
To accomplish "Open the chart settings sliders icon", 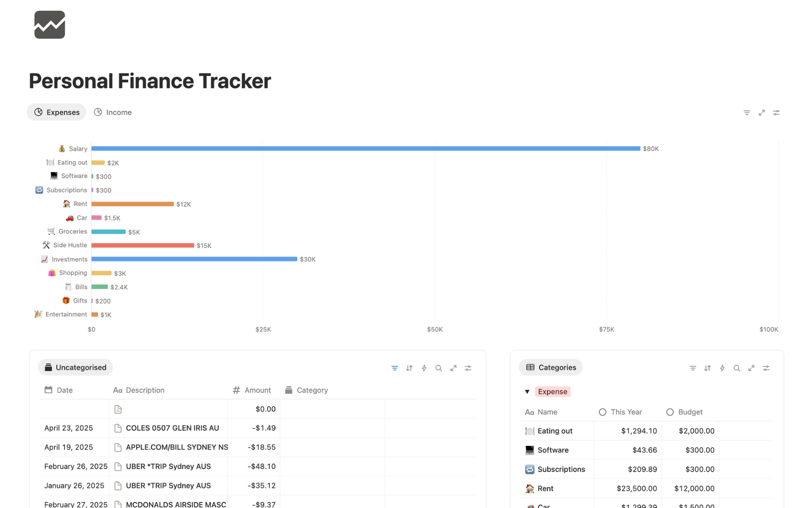I will coord(776,112).
